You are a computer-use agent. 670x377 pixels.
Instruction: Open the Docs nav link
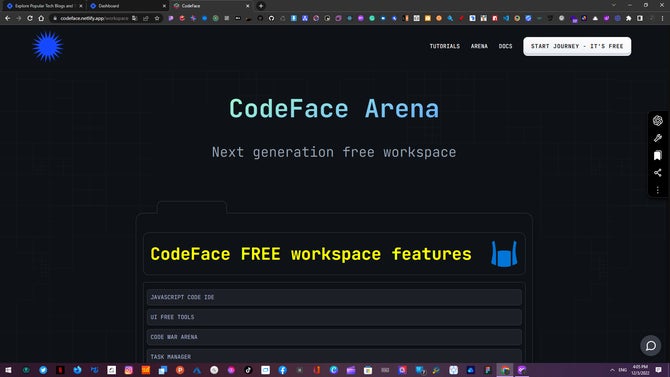point(505,46)
